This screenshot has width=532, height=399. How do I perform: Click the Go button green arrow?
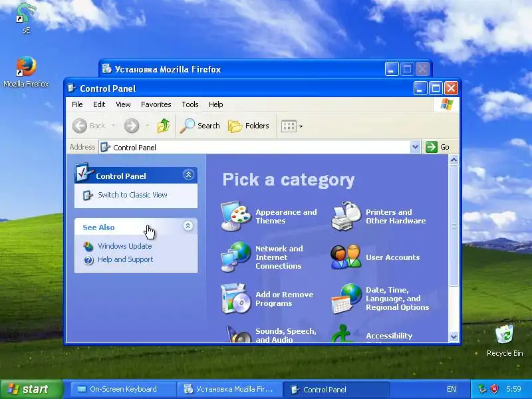[431, 147]
